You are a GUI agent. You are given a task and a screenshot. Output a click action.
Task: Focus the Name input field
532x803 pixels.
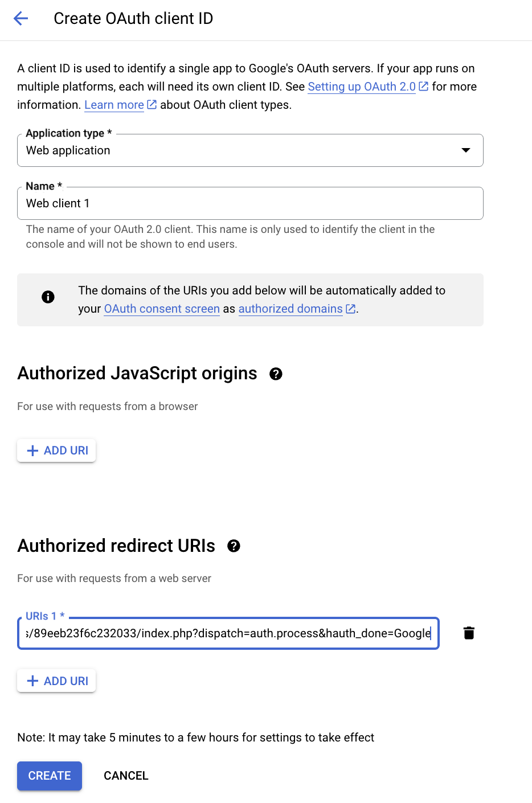pyautogui.click(x=250, y=203)
